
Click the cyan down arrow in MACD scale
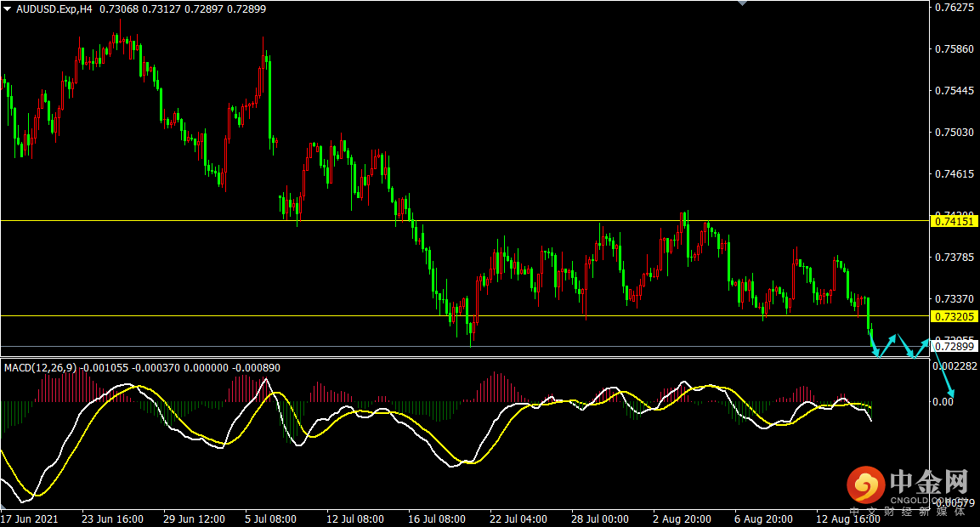[951, 394]
